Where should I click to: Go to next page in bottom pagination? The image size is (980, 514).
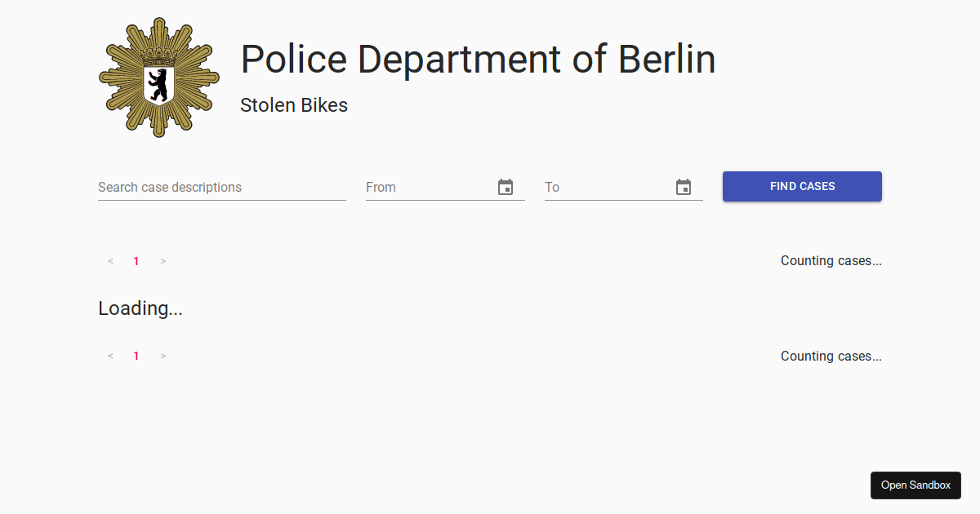163,357
